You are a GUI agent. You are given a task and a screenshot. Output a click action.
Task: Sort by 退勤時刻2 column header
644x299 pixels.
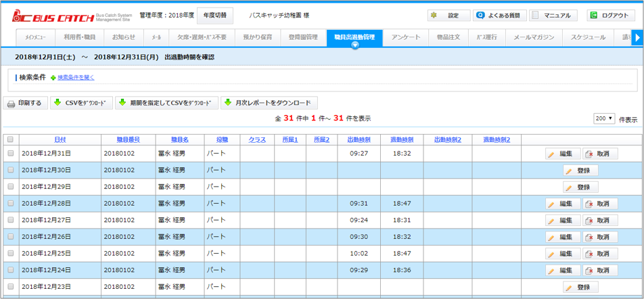point(497,139)
